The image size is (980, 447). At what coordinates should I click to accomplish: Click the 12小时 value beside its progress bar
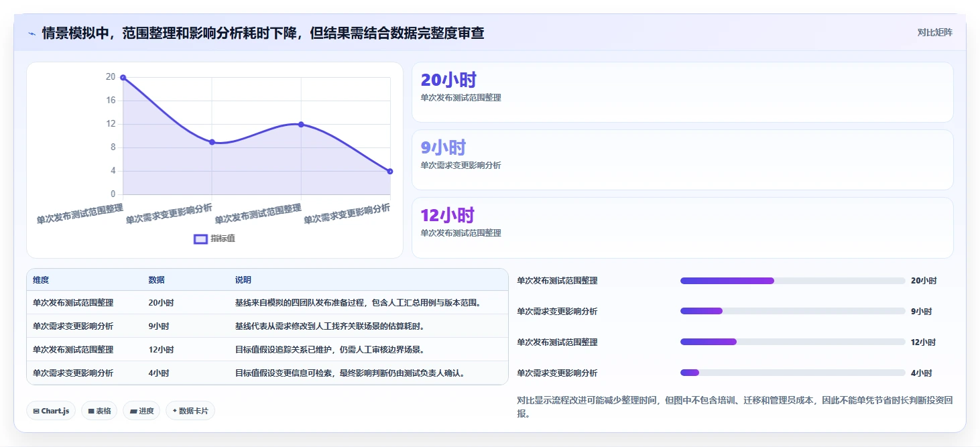[924, 342]
